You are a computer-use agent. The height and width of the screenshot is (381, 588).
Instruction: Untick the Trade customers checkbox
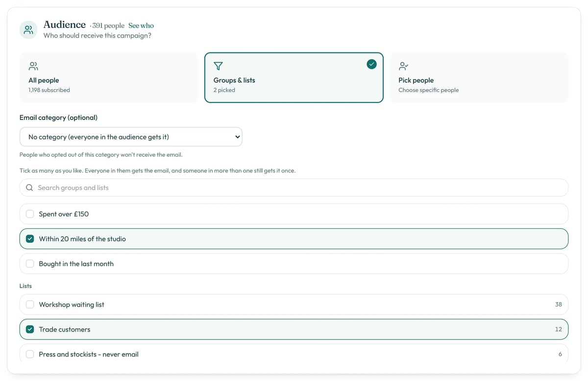tap(30, 330)
